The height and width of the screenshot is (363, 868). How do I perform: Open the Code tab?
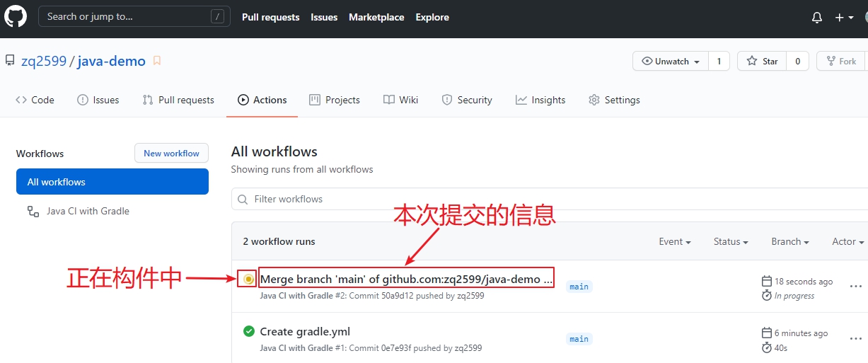click(35, 100)
